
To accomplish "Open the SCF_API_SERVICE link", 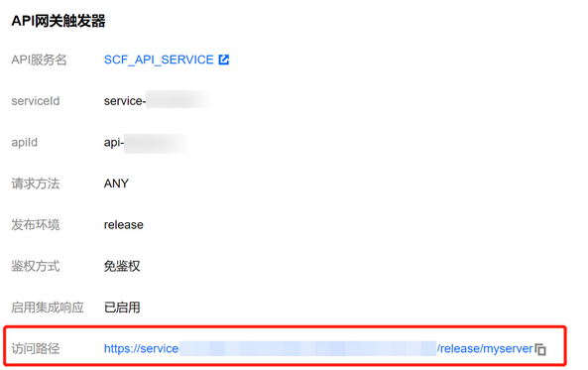I will pos(159,61).
